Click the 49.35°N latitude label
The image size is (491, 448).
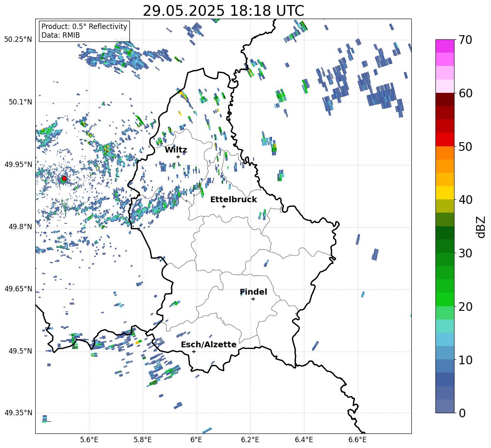click(x=18, y=413)
